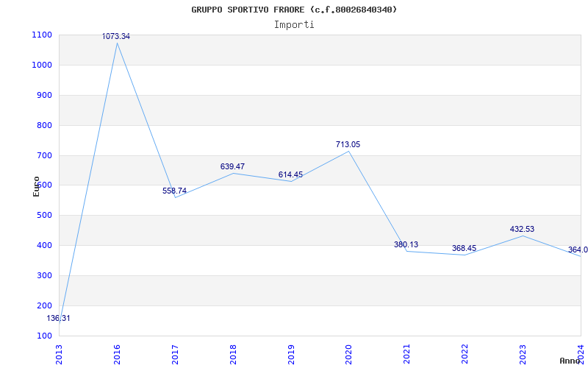Click the 2017 x-axis label
The image size is (588, 368).
point(175,354)
